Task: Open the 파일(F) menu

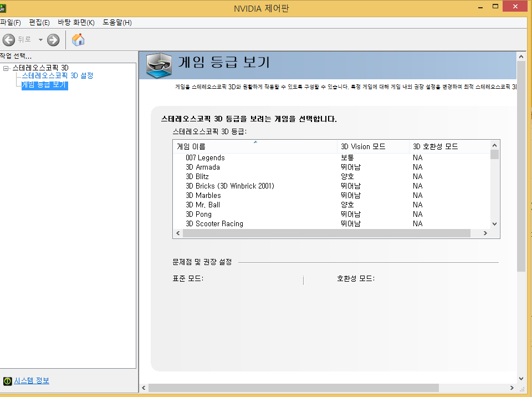Action: 11,22
